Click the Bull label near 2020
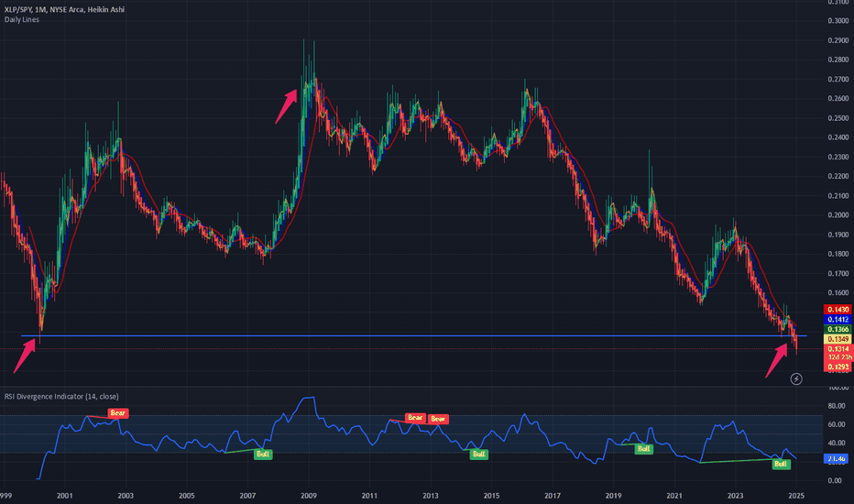854x504 pixels. coord(644,448)
